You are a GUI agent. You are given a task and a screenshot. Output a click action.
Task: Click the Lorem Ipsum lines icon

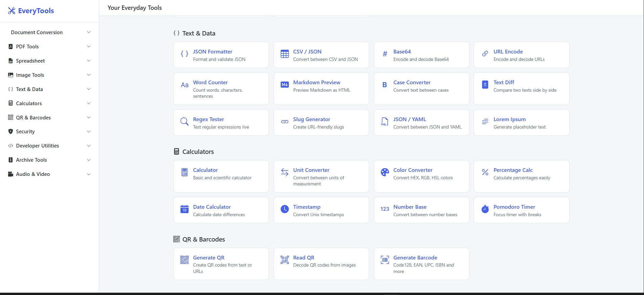coord(485,121)
